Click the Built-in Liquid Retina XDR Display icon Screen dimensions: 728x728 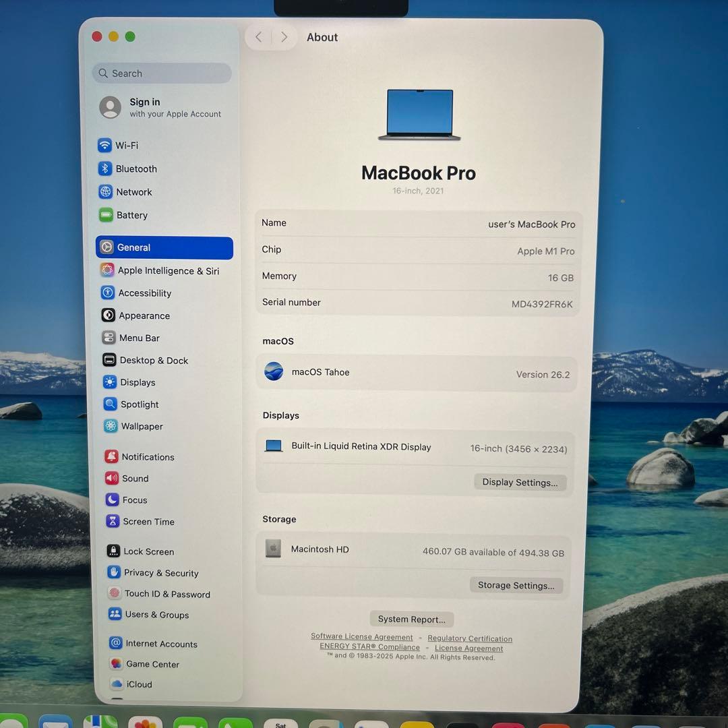[274, 446]
